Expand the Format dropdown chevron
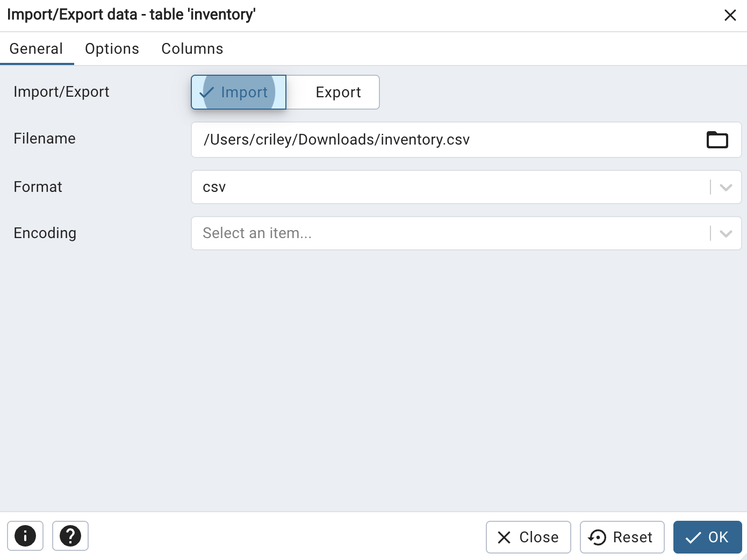 [x=726, y=187]
